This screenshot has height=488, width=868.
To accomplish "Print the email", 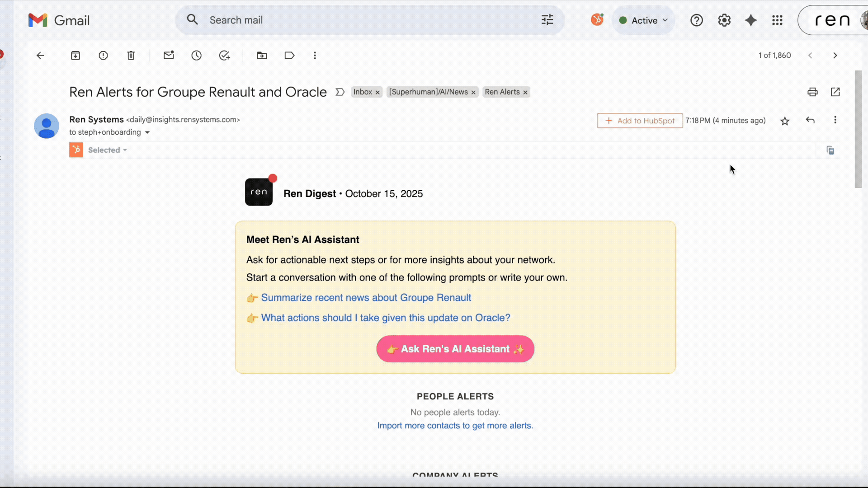I will tap(812, 92).
